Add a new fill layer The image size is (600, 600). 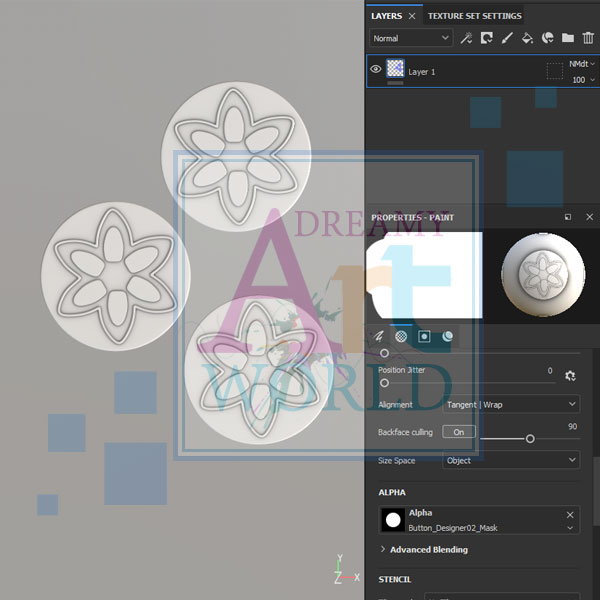tap(527, 38)
